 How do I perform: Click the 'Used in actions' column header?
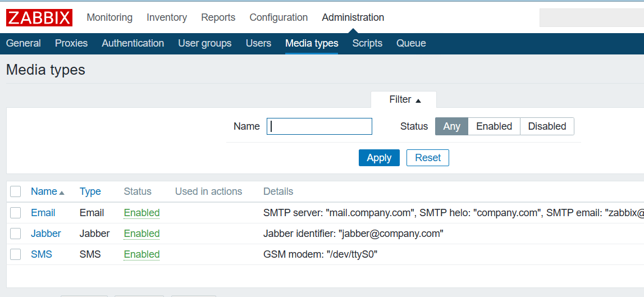pos(209,191)
